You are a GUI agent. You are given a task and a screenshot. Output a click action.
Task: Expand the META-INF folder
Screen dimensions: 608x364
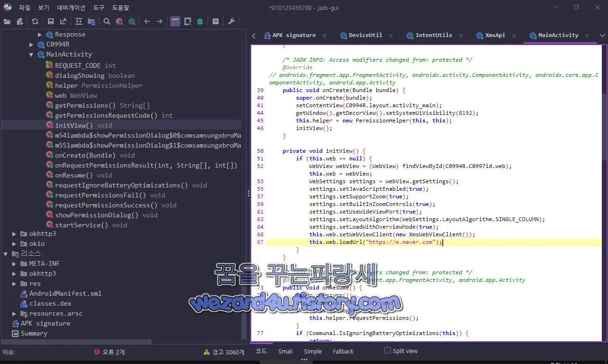tap(14, 264)
